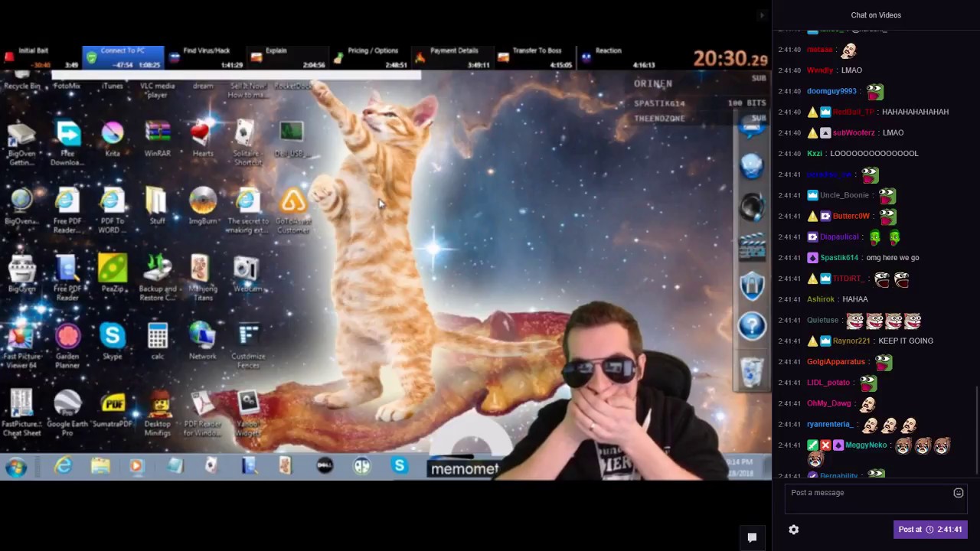The width and height of the screenshot is (980, 551).
Task: Open Windows Explorer from the taskbar
Action: [x=100, y=465]
